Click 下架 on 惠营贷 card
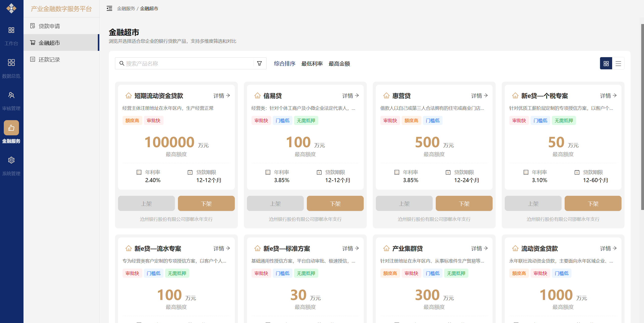Screen dimensions: 644x323 [464, 203]
